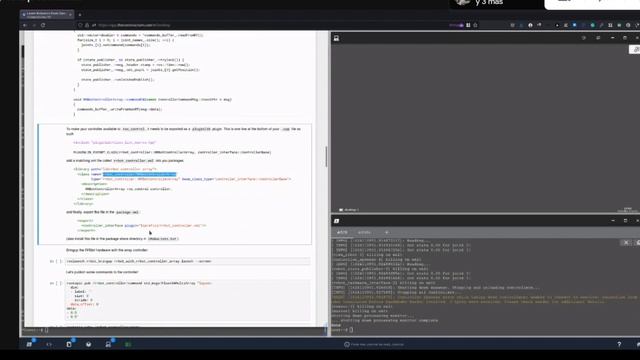Click the info message in the bottom bar

point(374,344)
